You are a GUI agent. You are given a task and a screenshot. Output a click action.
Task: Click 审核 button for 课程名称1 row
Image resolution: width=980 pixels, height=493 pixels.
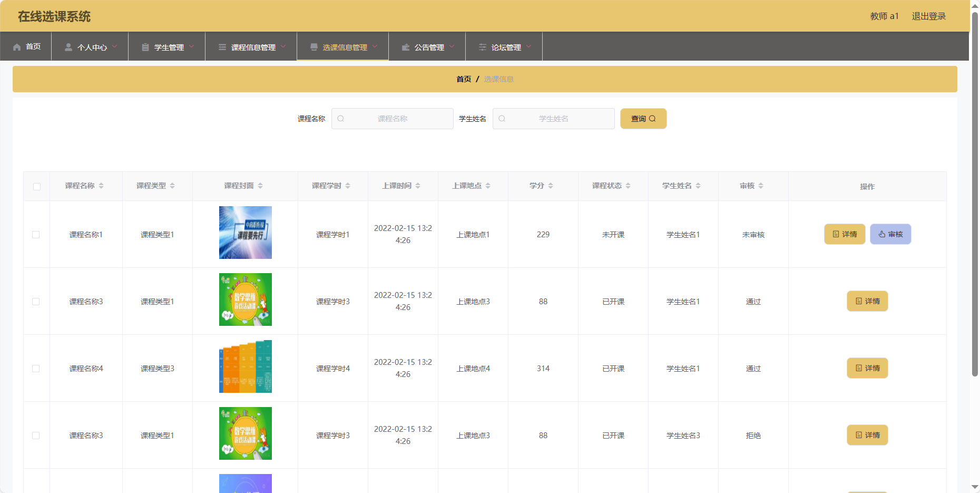[x=890, y=234]
